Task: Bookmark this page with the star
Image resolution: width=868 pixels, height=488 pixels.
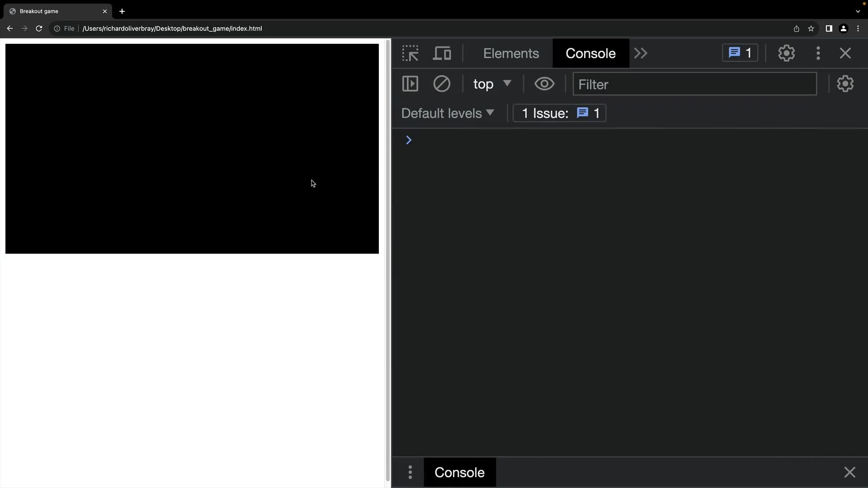Action: pyautogui.click(x=811, y=28)
